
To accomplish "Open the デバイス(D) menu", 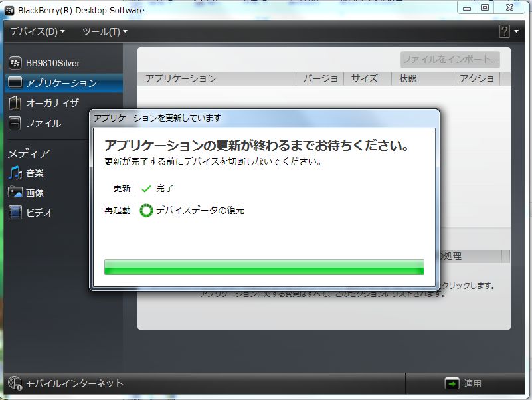I will point(37,32).
